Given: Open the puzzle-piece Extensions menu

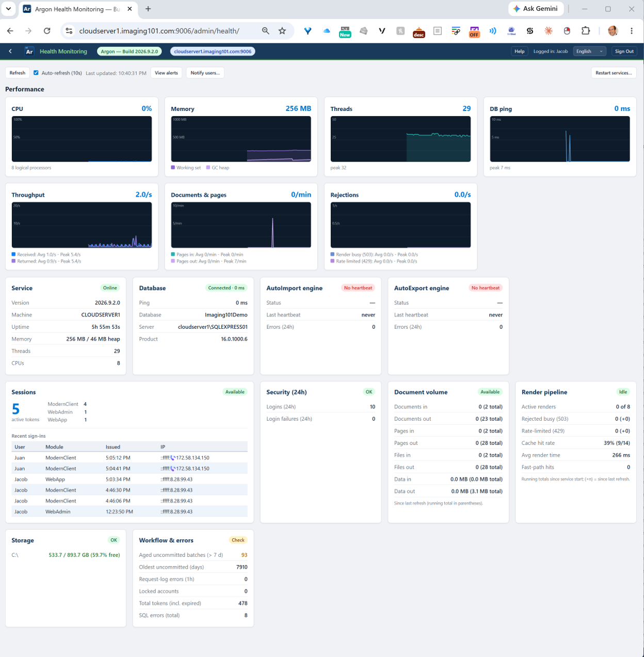Looking at the screenshot, I should tap(586, 31).
